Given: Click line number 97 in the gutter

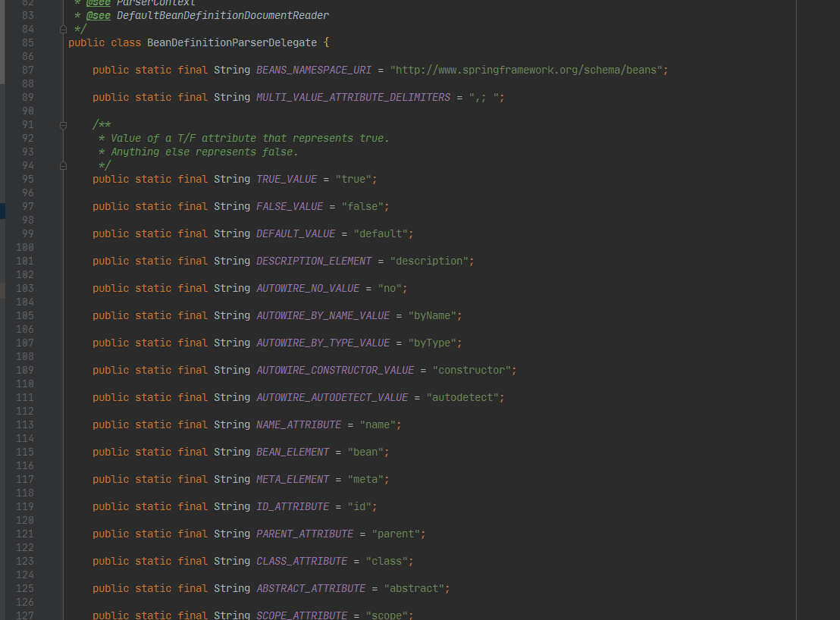Looking at the screenshot, I should (28, 207).
